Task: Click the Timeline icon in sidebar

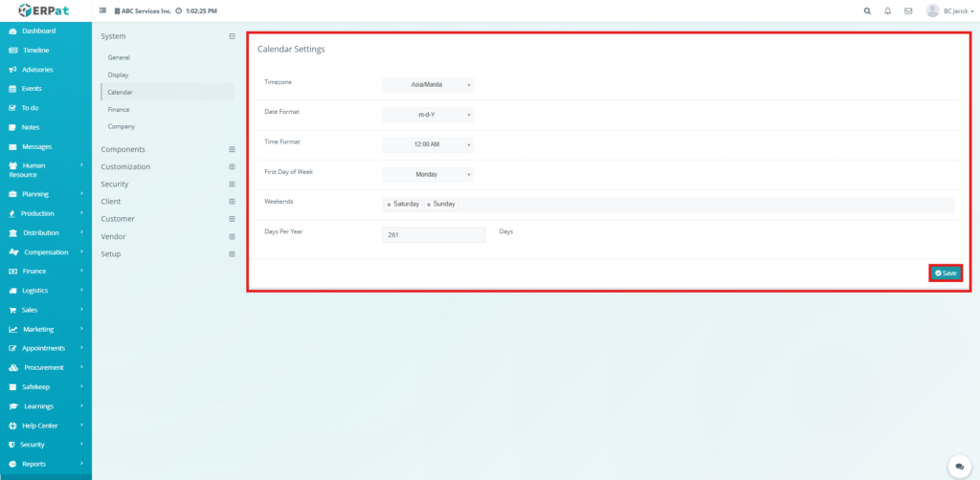Action: (x=13, y=51)
